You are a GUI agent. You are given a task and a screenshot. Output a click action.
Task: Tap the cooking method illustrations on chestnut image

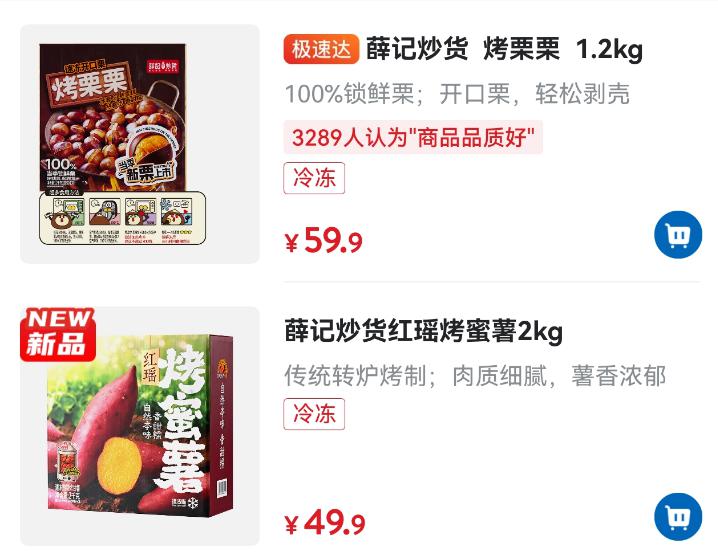(123, 217)
